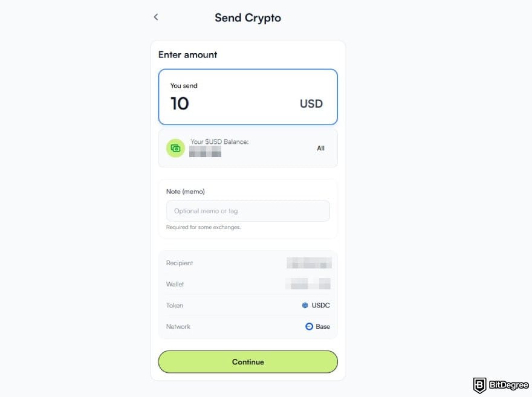Click the optional memo or tag field
532x397 pixels.
[248, 210]
